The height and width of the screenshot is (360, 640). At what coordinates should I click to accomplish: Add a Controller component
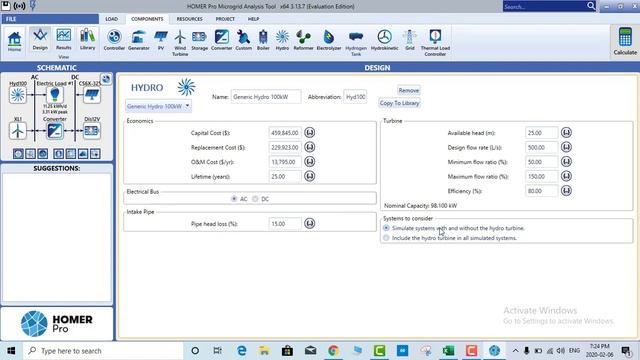(x=114, y=40)
